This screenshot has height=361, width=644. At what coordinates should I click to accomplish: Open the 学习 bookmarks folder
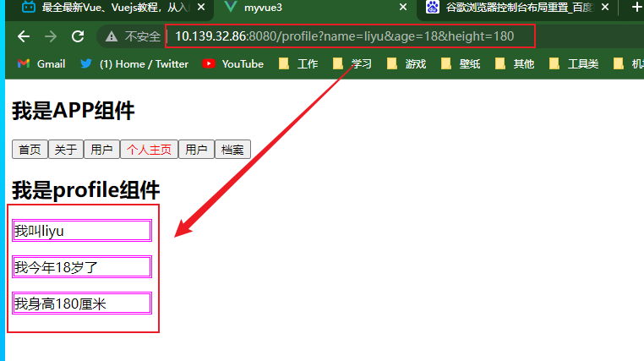point(352,64)
